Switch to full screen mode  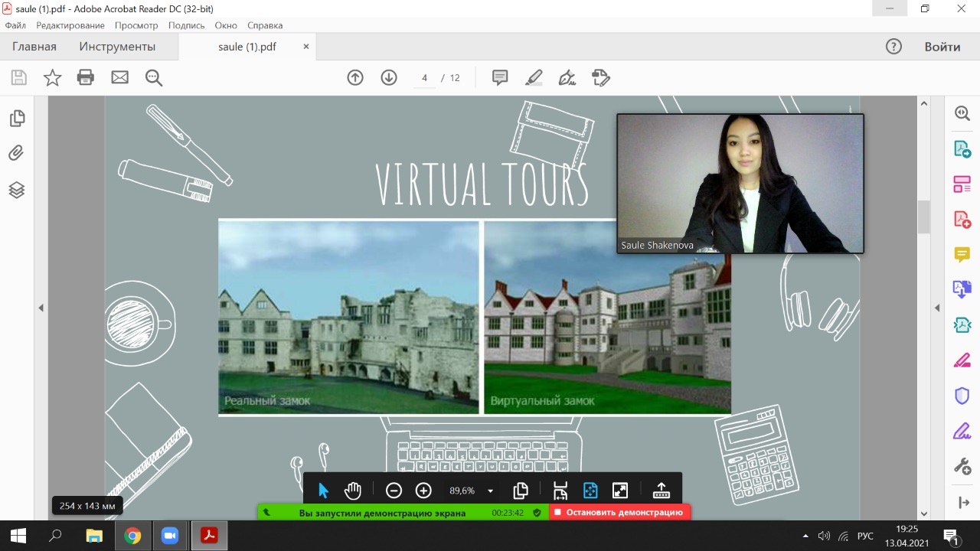tap(620, 491)
